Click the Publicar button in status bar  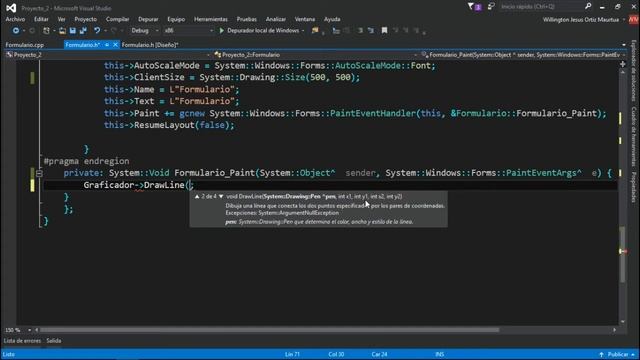(x=617, y=354)
